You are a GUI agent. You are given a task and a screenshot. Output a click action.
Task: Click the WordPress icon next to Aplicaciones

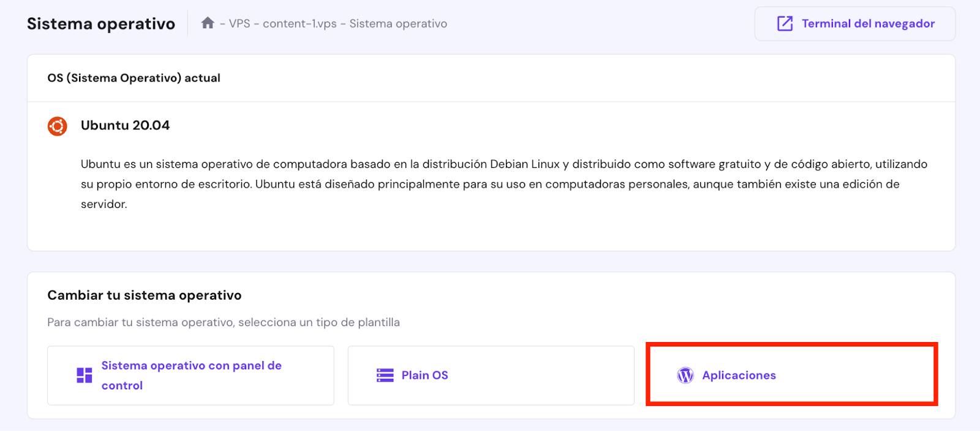click(685, 375)
